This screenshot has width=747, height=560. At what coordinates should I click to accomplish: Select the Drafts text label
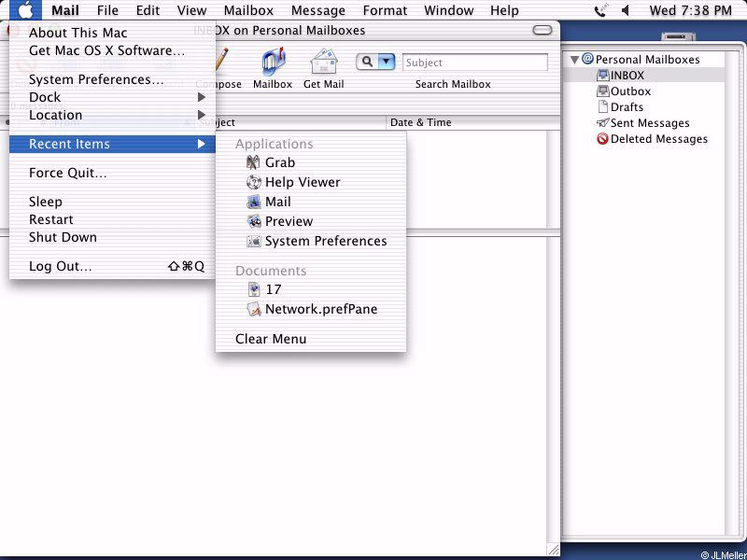(627, 107)
